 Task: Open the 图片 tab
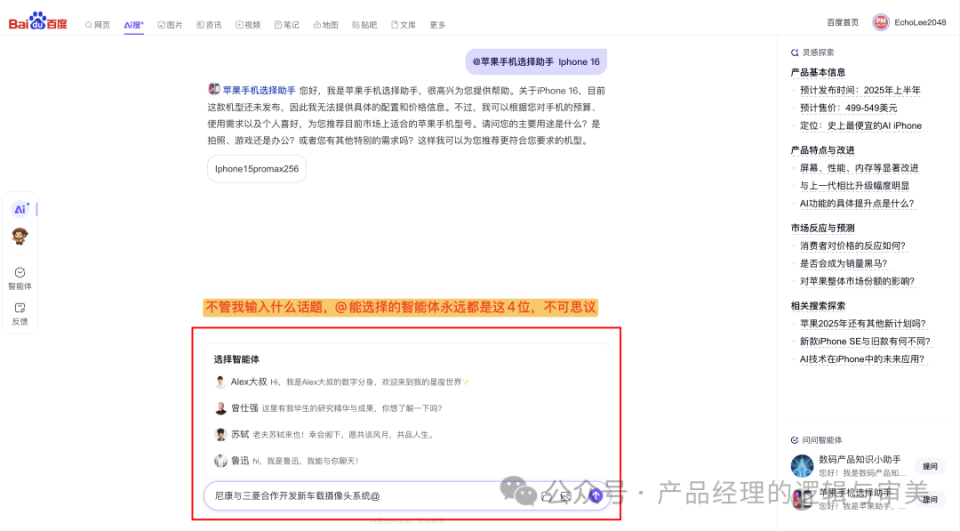(x=170, y=25)
